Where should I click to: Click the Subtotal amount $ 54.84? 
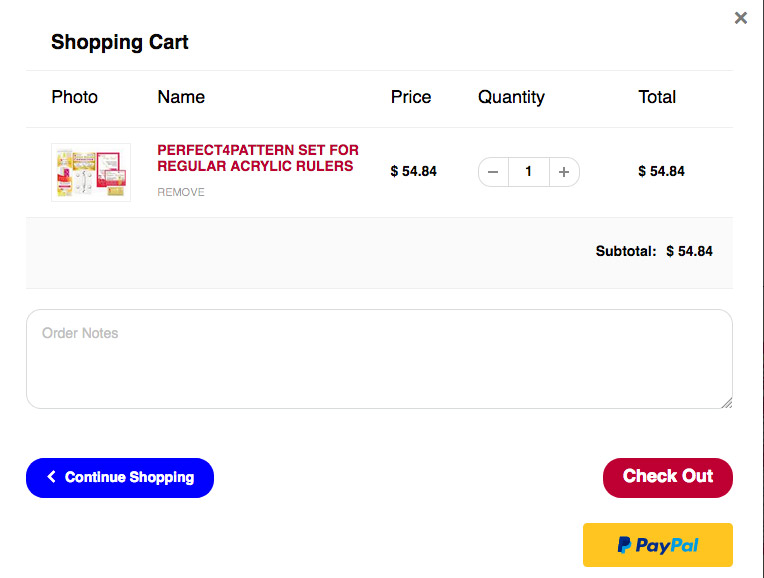click(x=689, y=251)
